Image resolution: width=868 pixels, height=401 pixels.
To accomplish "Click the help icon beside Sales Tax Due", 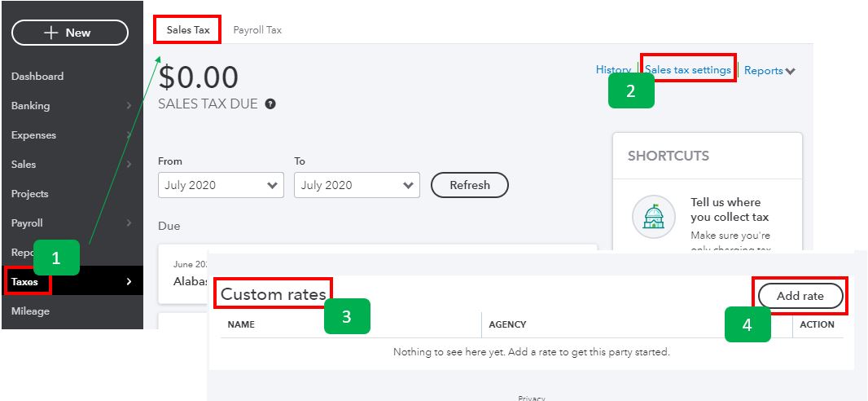I will coord(270,104).
